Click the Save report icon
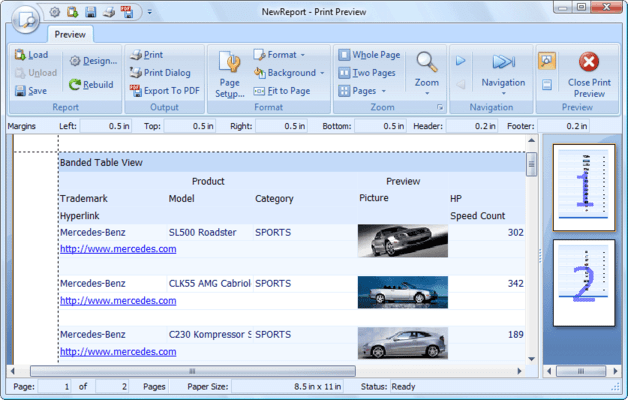This screenshot has height=400, width=628. click(x=21, y=91)
